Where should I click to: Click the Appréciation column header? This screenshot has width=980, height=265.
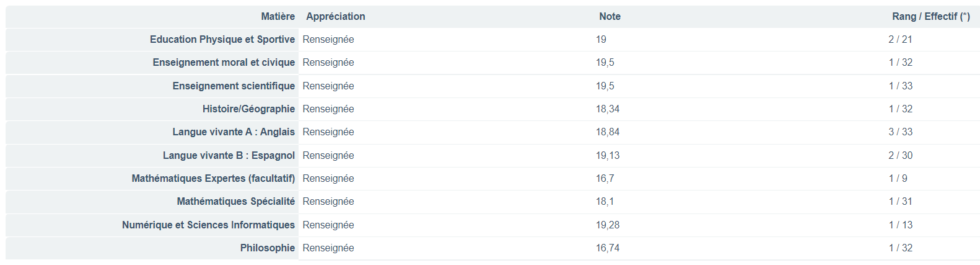click(x=335, y=17)
